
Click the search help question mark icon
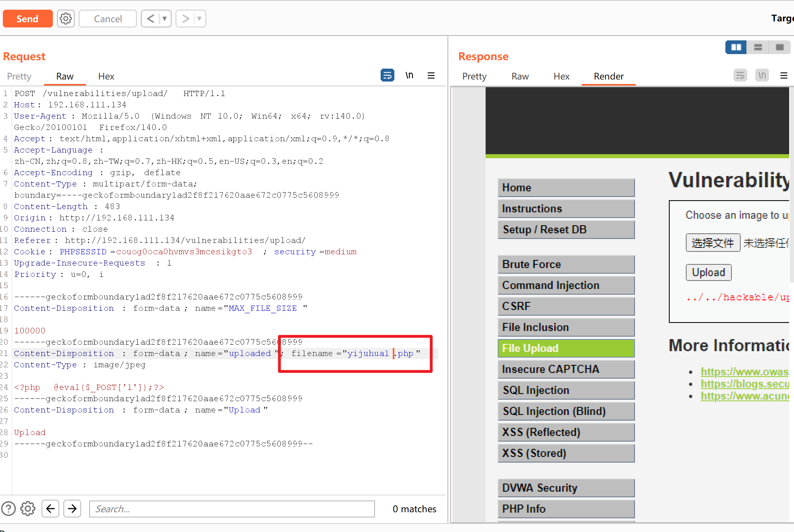(8, 509)
